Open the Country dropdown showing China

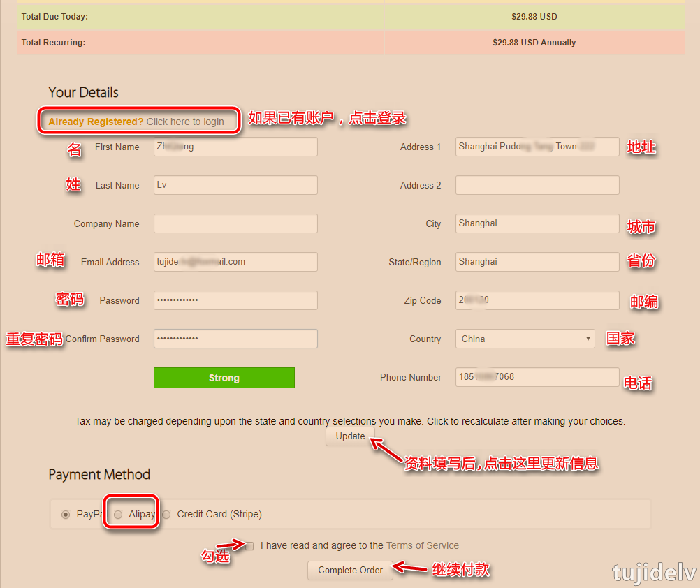click(525, 339)
